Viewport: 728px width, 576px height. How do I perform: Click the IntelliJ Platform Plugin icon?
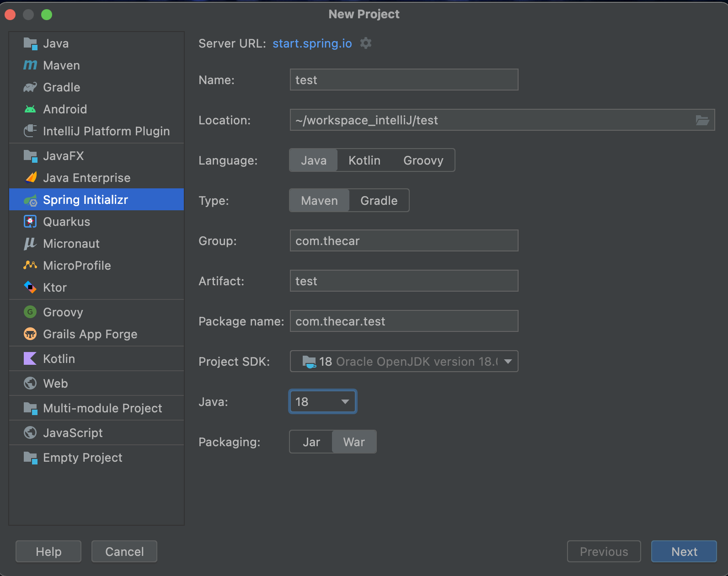[x=30, y=131]
